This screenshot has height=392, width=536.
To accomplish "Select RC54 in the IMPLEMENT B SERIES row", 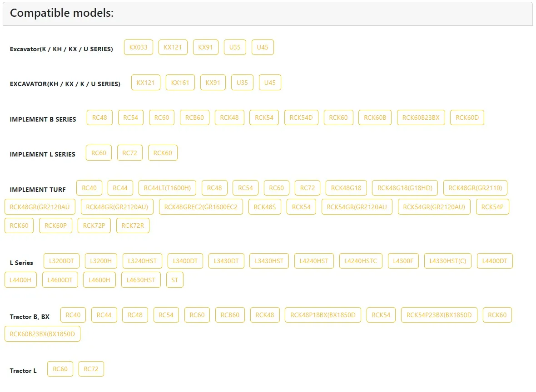I will coord(130,118).
